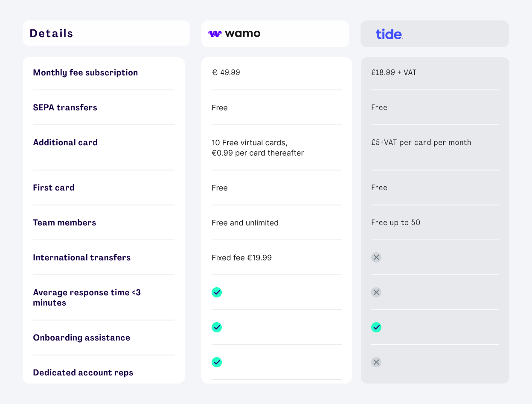Click wamo's checkmark for Dedicated account reps
This screenshot has height=404, width=532.
(x=217, y=362)
